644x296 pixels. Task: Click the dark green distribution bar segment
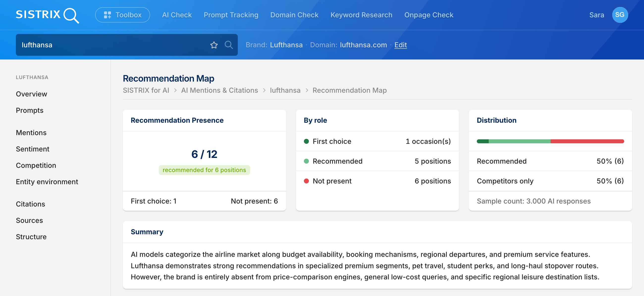click(483, 141)
